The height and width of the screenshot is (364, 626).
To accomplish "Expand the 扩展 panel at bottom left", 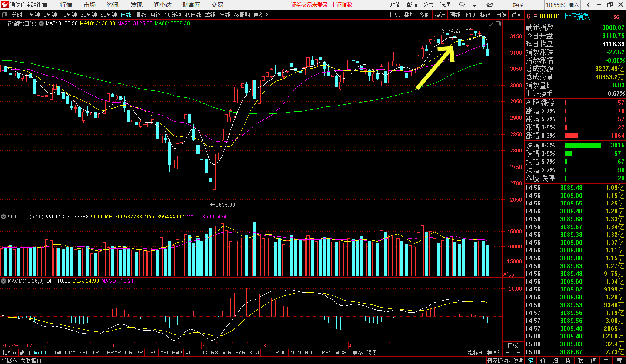I will [x=9, y=361].
